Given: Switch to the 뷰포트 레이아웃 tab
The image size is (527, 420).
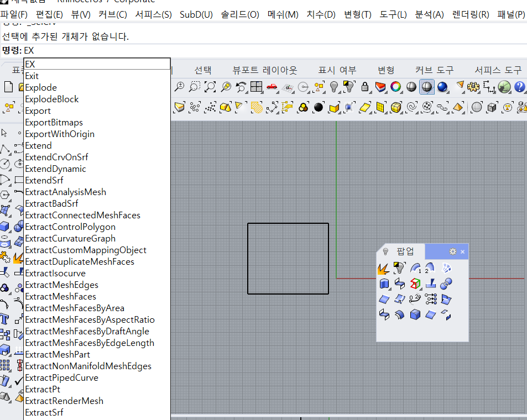Looking at the screenshot, I should tap(265, 70).
